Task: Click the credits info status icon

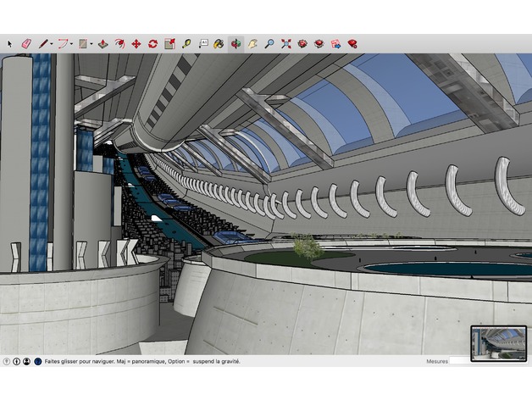Action: tap(16, 362)
